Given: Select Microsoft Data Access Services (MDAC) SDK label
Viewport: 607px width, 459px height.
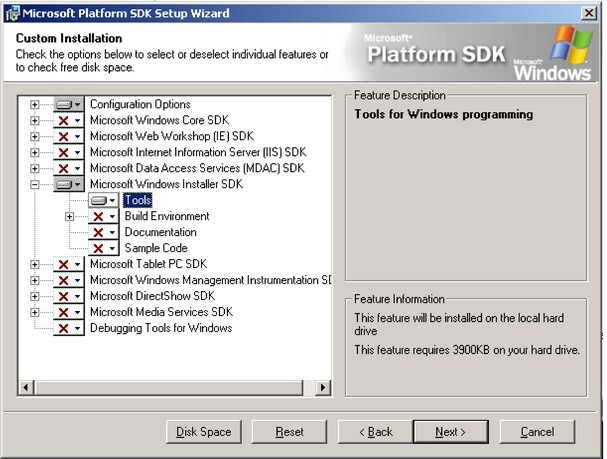Looking at the screenshot, I should (x=197, y=168).
